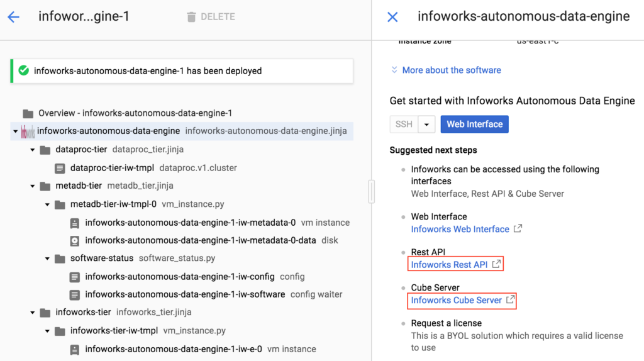Viewport: 644px width, 361px height.
Task: Click the DELETE button label
Action: tap(218, 17)
